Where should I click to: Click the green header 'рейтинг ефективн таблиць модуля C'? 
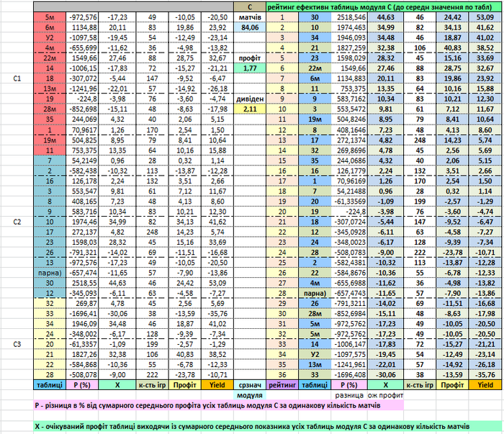tap(384, 7)
